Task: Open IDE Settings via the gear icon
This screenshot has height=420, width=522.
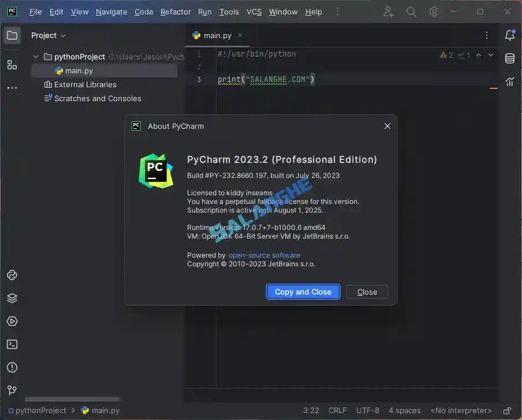Action: pos(434,12)
